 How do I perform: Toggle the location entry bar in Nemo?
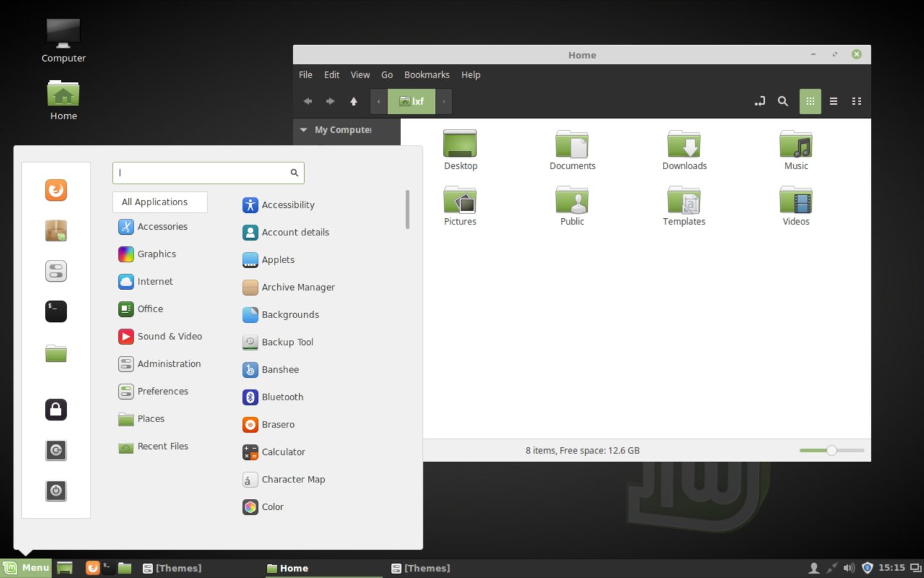[759, 101]
